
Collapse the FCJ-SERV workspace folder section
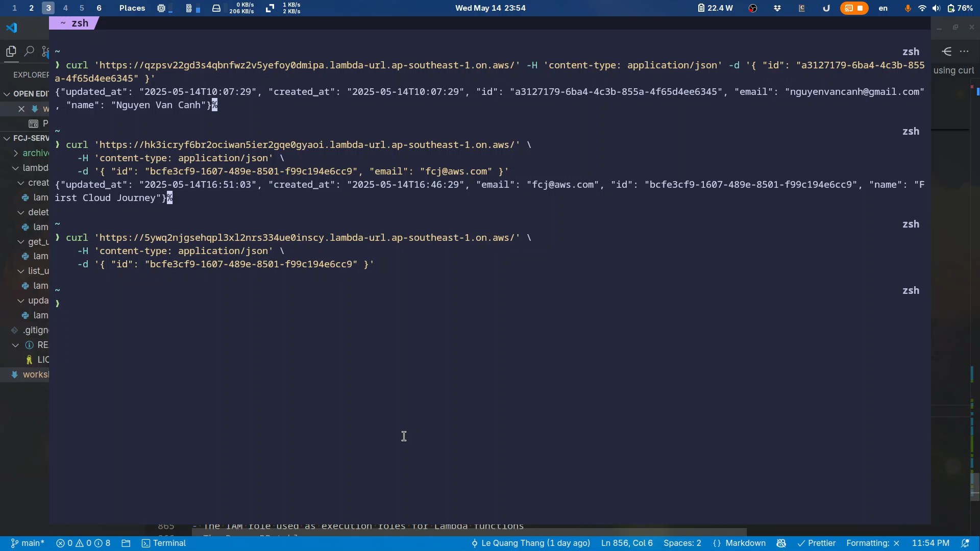(x=25, y=138)
